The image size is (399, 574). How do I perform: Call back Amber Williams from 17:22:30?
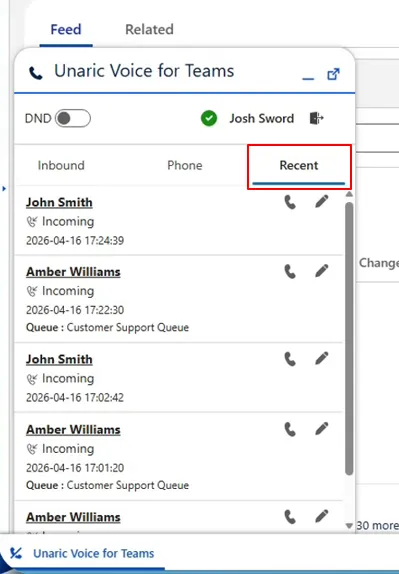[x=290, y=271]
